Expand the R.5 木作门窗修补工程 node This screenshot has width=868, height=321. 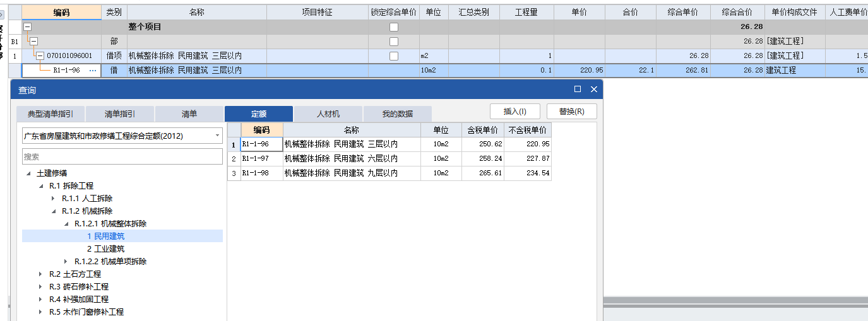point(40,312)
